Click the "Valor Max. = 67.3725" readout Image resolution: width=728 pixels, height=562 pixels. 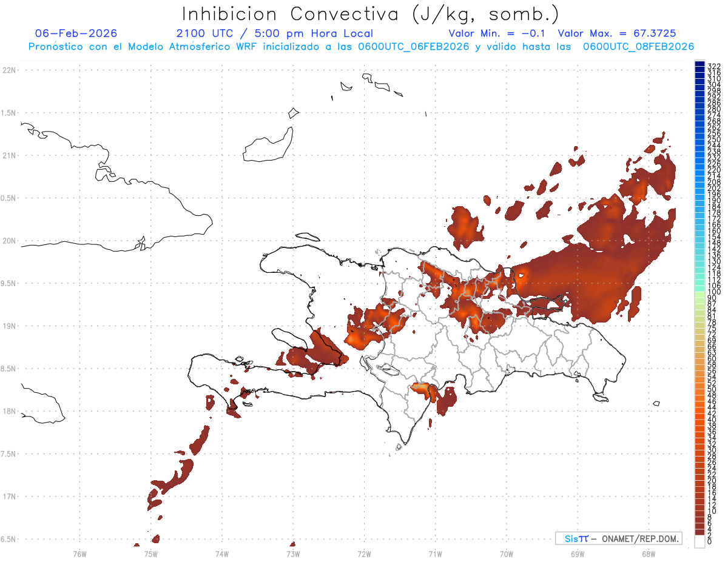pos(617,33)
